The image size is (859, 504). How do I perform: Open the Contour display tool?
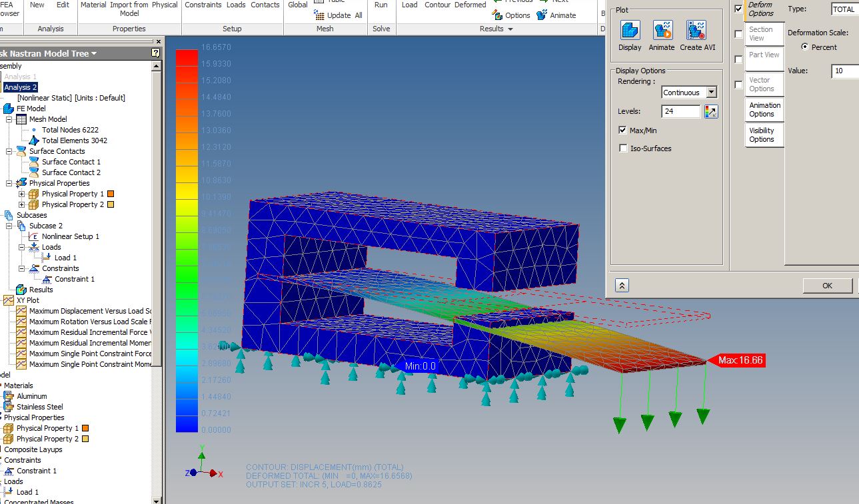[437, 4]
